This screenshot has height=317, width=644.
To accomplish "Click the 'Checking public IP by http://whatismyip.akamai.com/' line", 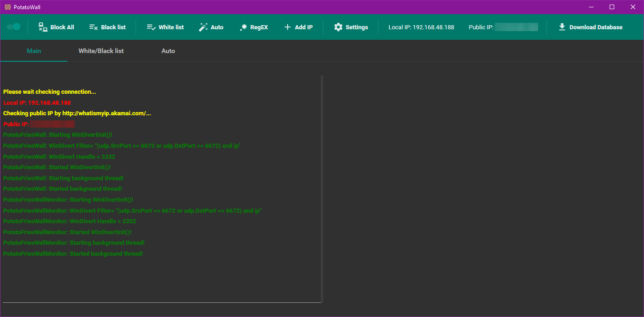I will (x=77, y=113).
